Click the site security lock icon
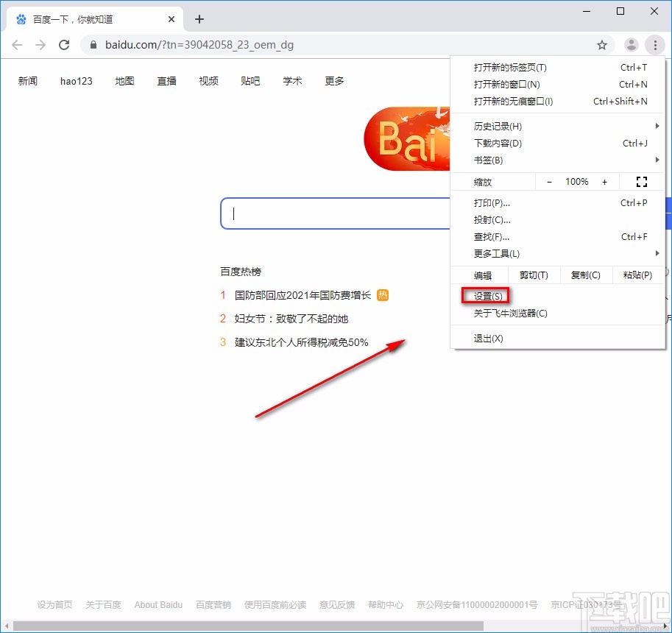Image resolution: width=672 pixels, height=633 pixels. click(x=93, y=44)
